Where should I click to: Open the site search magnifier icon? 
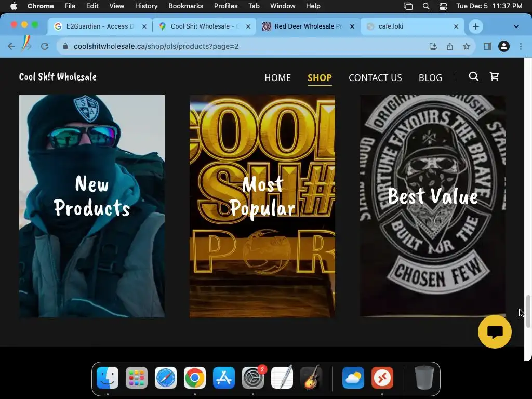pyautogui.click(x=474, y=77)
